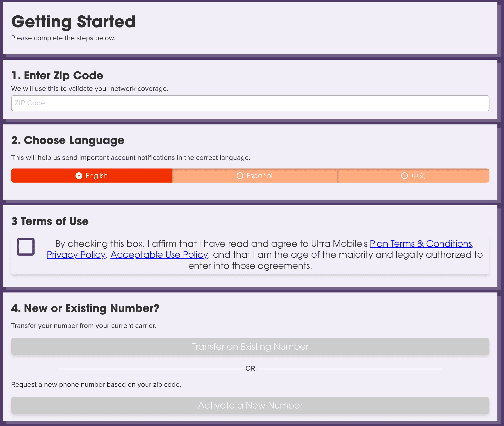Click 'Transfer your number from current carrier' text

pos(84,326)
